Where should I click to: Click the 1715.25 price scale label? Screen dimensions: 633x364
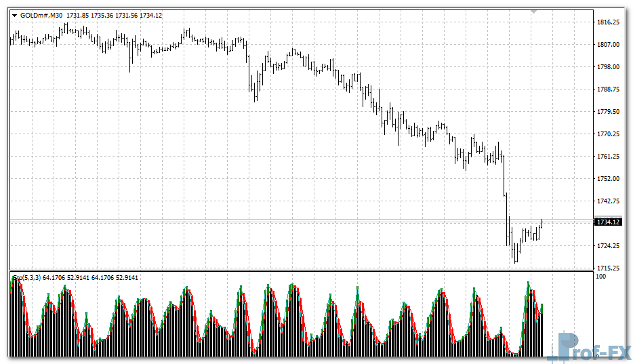click(608, 268)
